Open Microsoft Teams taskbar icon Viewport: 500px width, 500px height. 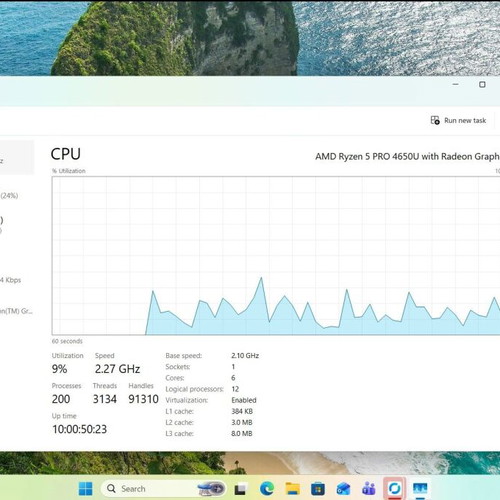[x=369, y=489]
